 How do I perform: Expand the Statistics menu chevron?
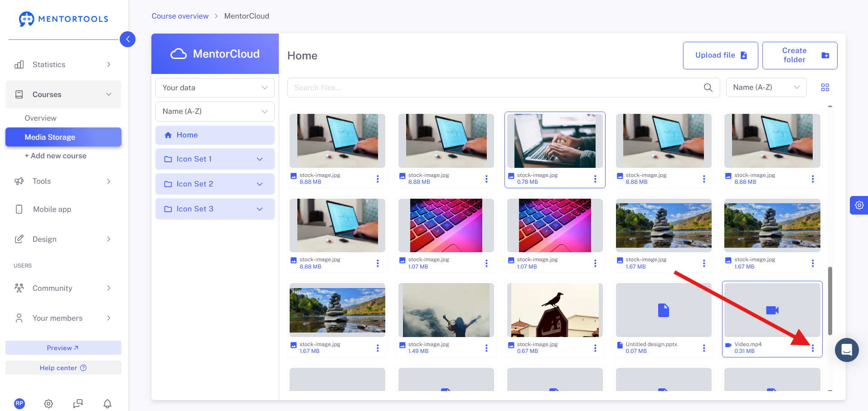pos(109,64)
